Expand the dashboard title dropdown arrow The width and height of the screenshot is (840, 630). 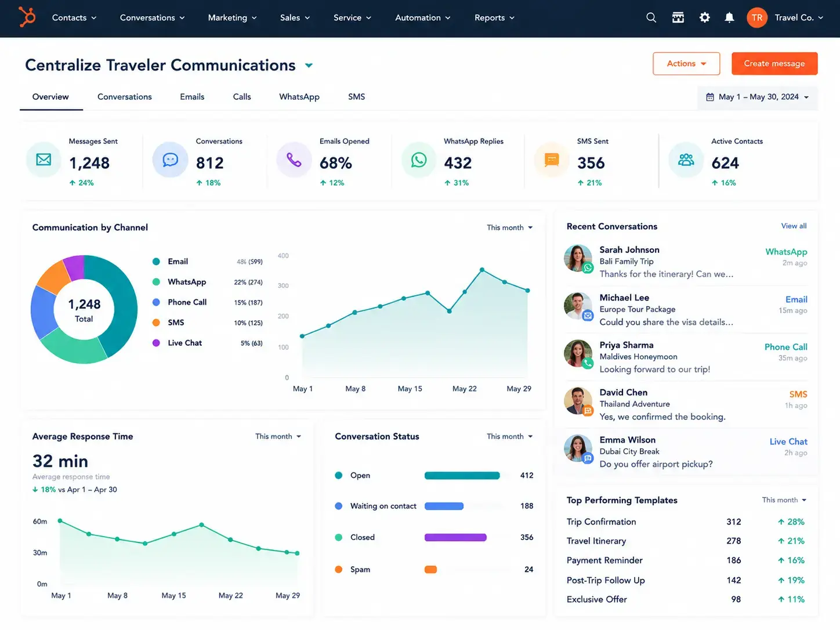[x=309, y=66]
